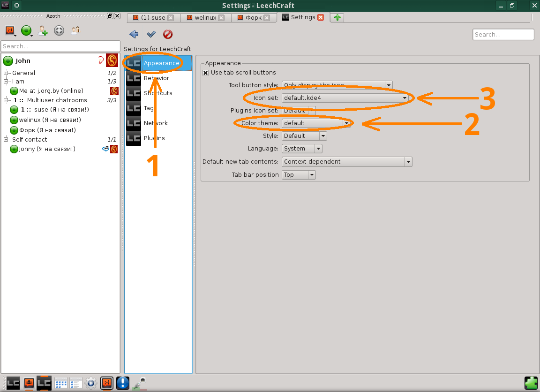Click the light bulb icon beside John
This screenshot has height=392, width=540.
click(101, 60)
